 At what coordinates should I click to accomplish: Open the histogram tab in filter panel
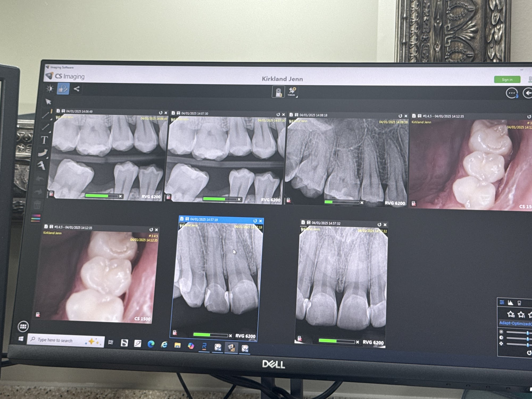[x=510, y=303]
